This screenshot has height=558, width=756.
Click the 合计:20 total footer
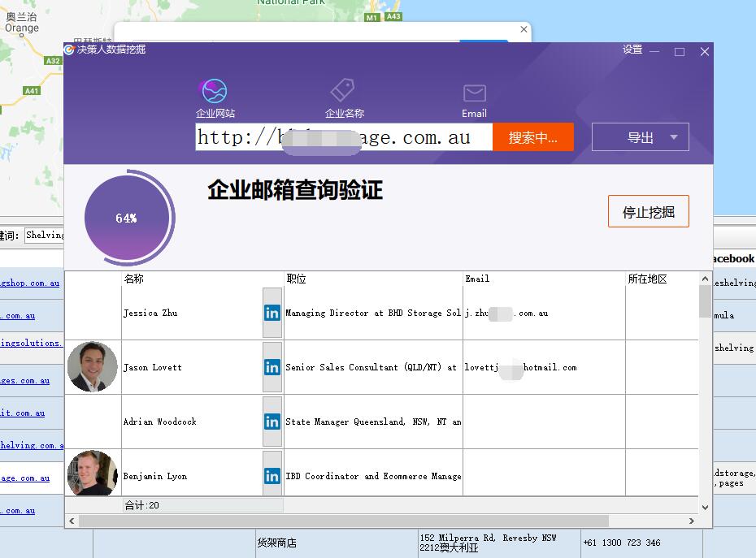[x=202, y=505]
